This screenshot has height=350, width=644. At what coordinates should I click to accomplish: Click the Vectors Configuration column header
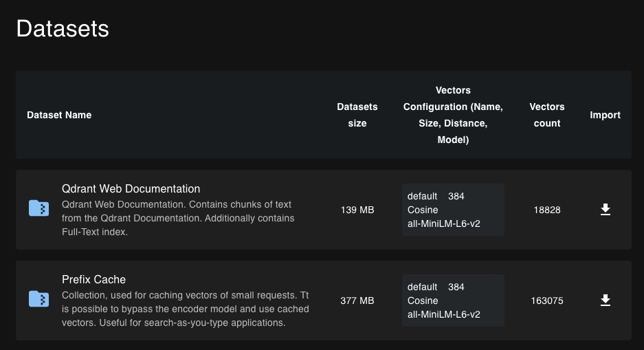(453, 115)
